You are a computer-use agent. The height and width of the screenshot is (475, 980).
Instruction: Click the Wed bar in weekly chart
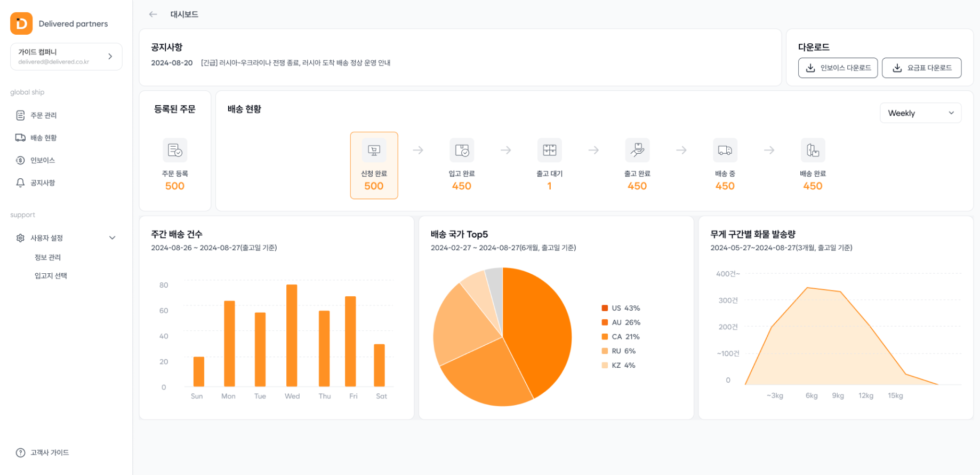(292, 335)
